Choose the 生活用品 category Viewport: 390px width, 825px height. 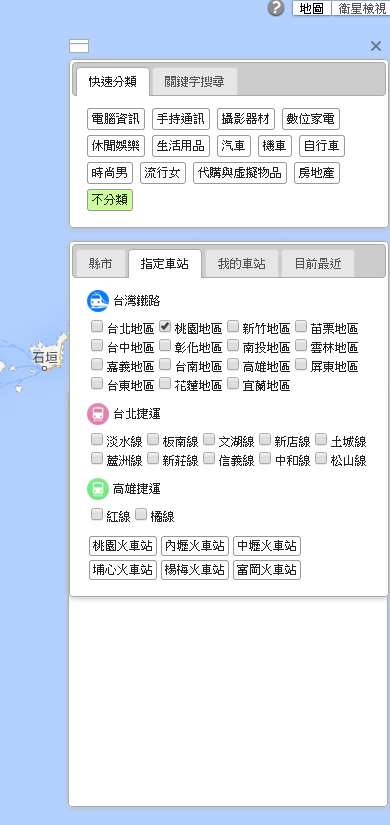[181, 146]
